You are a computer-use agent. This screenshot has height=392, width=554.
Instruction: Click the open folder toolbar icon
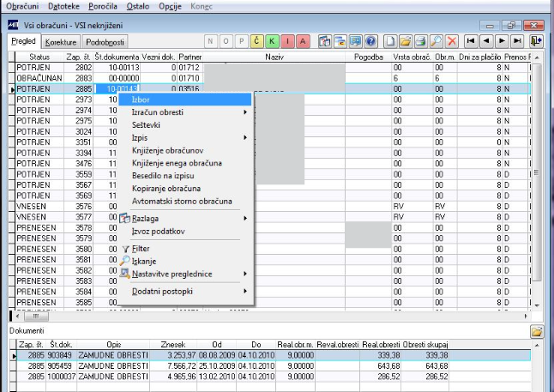point(406,41)
